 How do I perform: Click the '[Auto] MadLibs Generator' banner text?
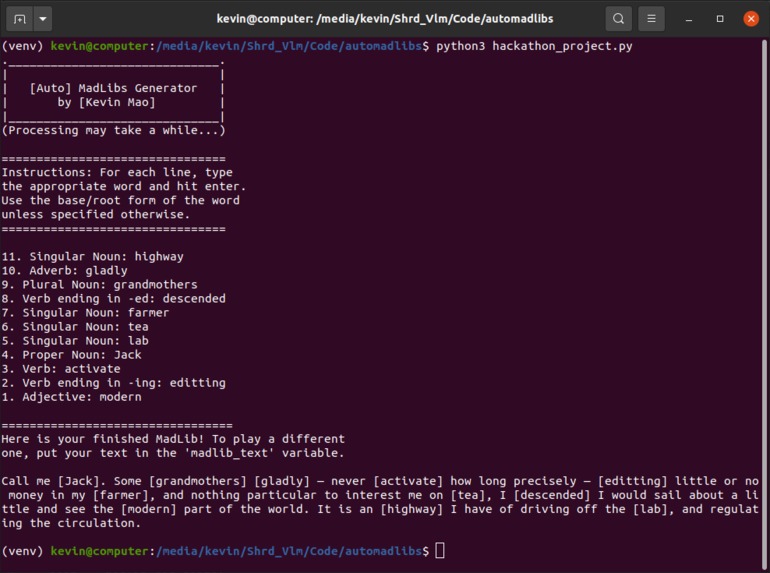point(113,88)
